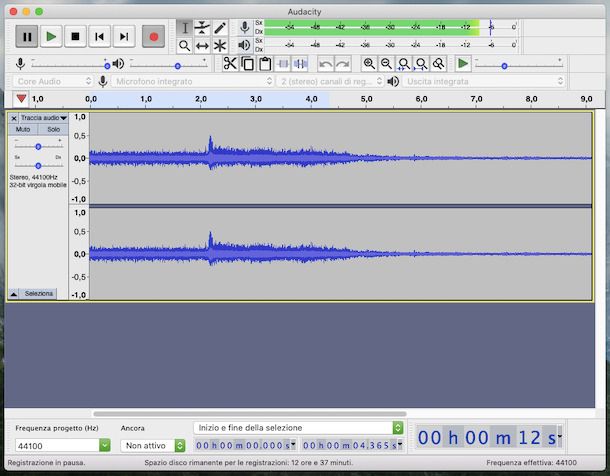Screen dimensions: 610x476
Task: Click 'Registrazione in pausa.' status text
Action: pos(46,462)
